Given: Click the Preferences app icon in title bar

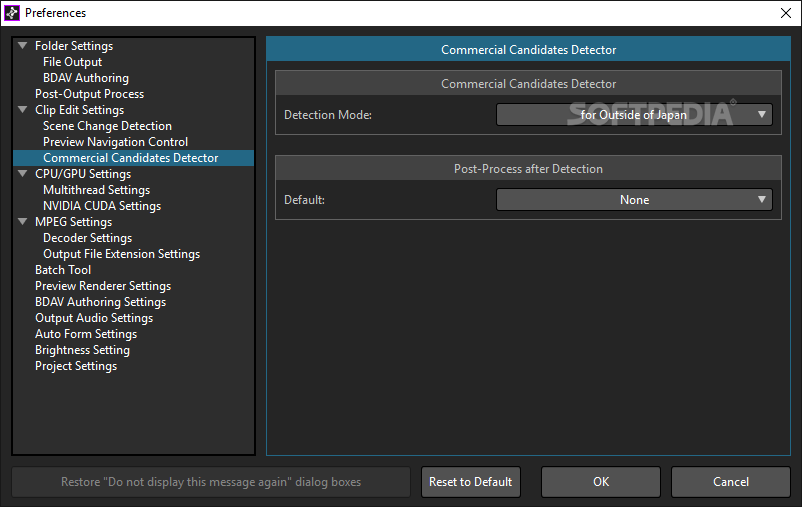Looking at the screenshot, I should click(12, 13).
